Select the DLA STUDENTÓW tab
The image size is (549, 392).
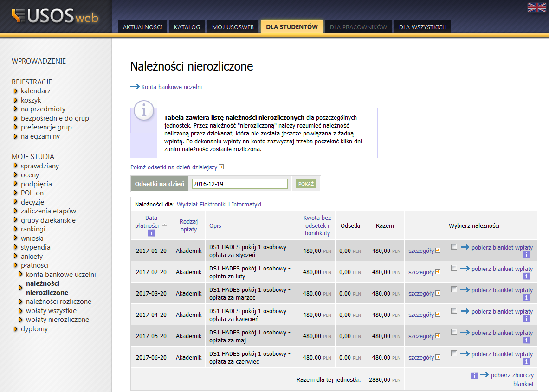click(x=292, y=26)
